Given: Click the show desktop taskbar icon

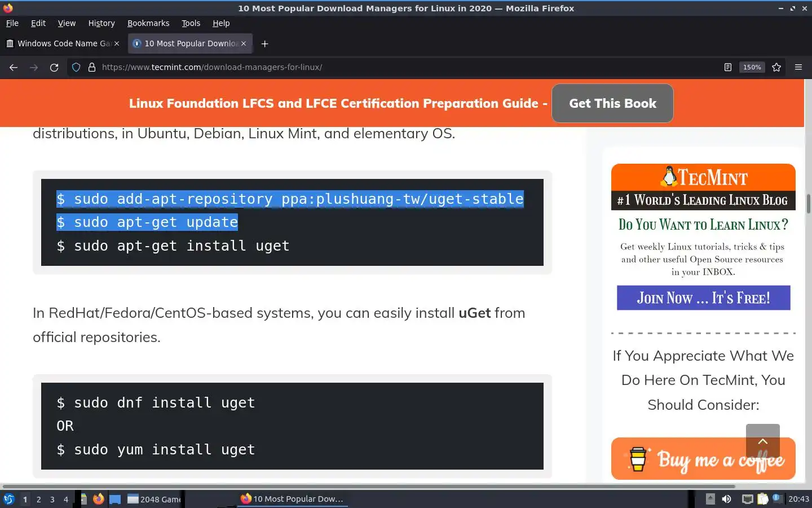Looking at the screenshot, I should (x=115, y=499).
